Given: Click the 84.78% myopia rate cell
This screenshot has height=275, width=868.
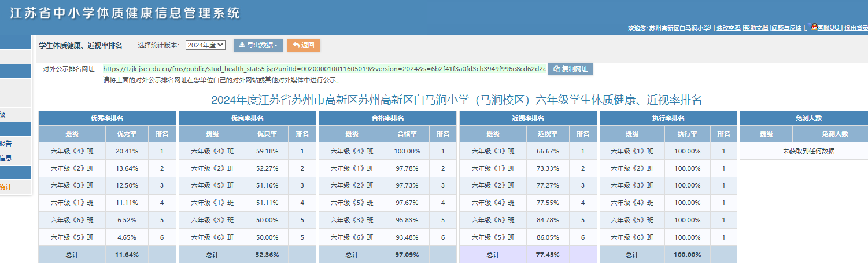Looking at the screenshot, I should point(548,220).
